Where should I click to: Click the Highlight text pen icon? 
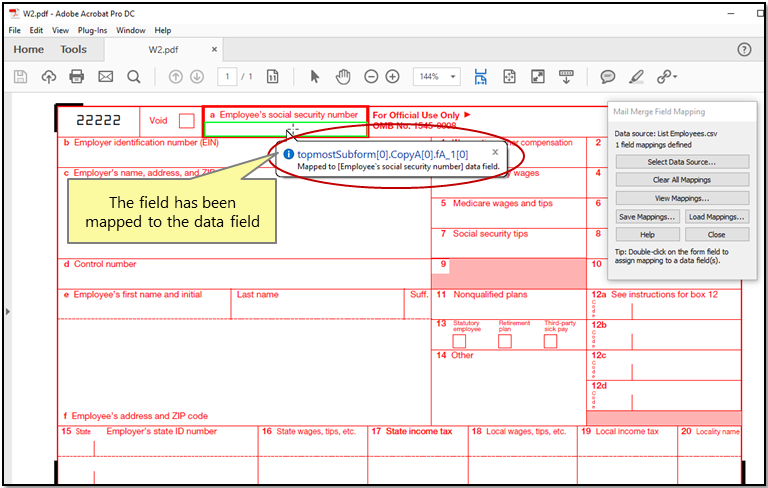tap(635, 77)
